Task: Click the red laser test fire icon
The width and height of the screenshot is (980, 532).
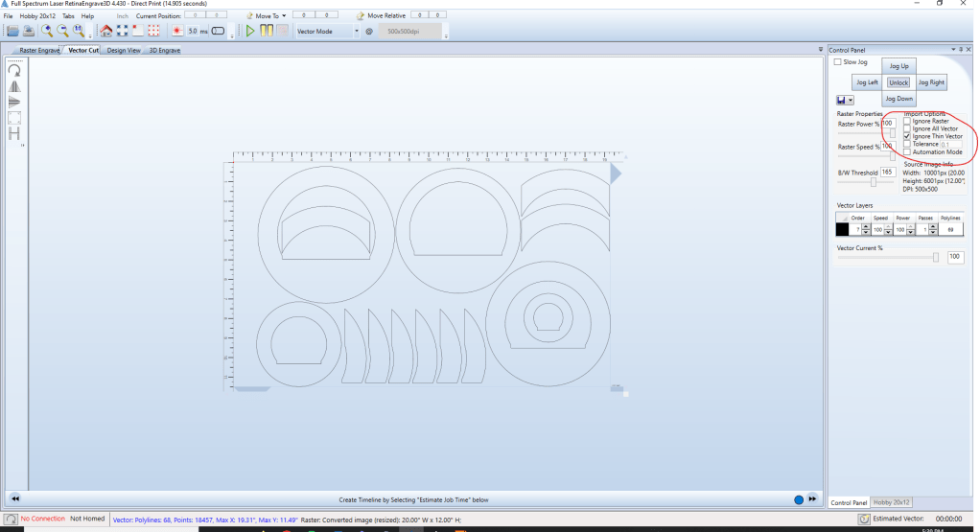Action: point(177,31)
